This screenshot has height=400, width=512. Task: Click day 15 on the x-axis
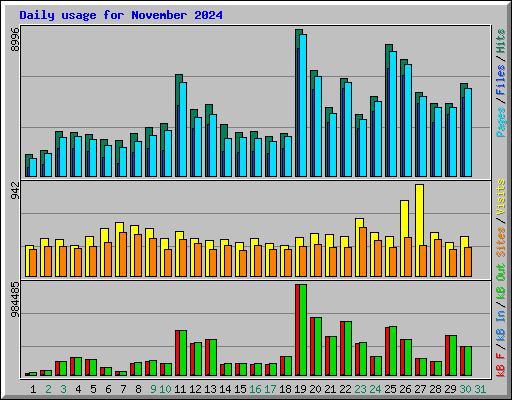click(x=240, y=389)
